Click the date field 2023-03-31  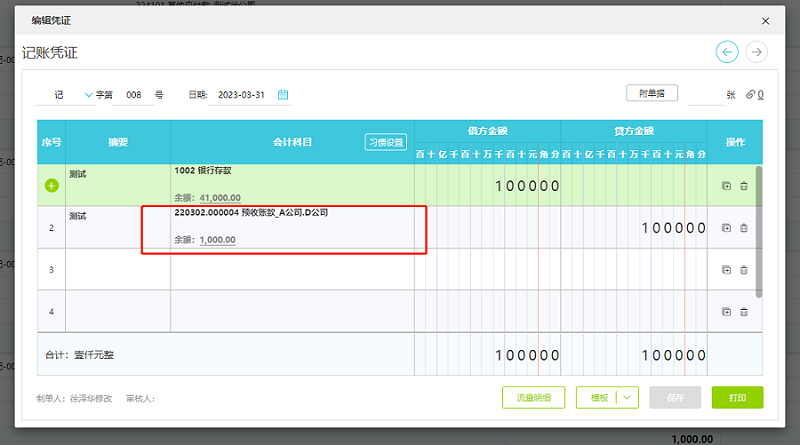pyautogui.click(x=241, y=95)
